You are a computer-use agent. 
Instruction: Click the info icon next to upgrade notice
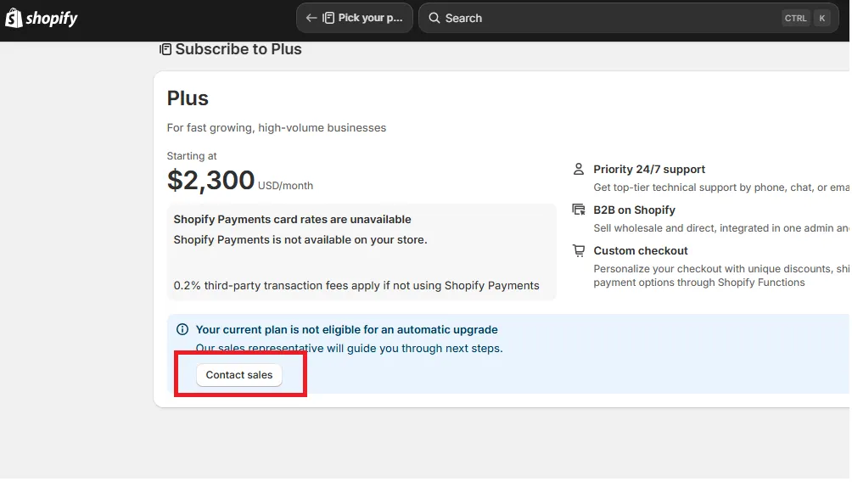coord(182,329)
